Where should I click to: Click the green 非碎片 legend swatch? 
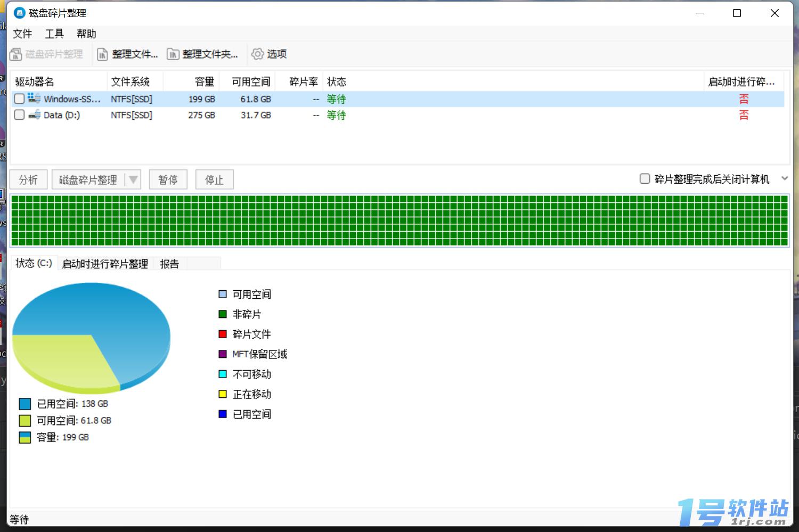coord(223,314)
